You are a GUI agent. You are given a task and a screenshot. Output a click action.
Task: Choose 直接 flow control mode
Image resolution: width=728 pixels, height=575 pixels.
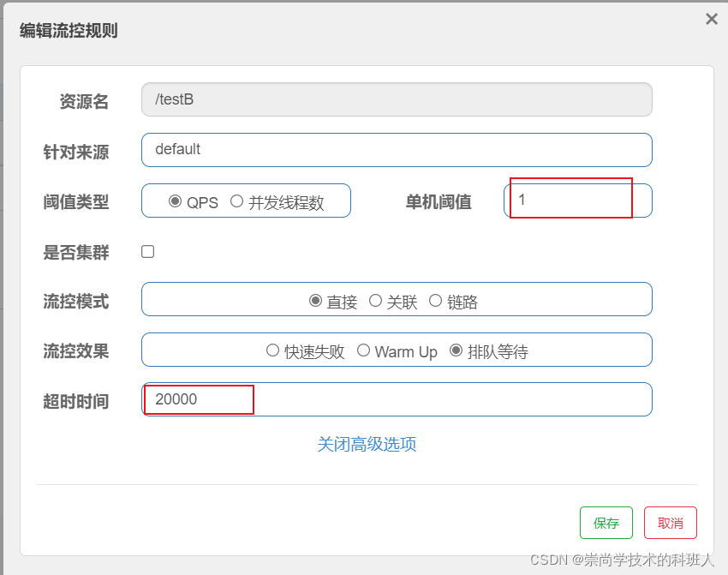(316, 301)
